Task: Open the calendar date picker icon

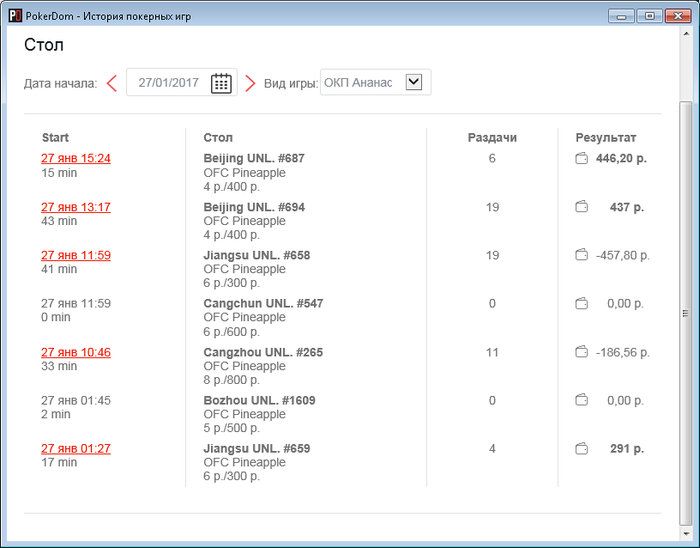Action: tap(221, 83)
